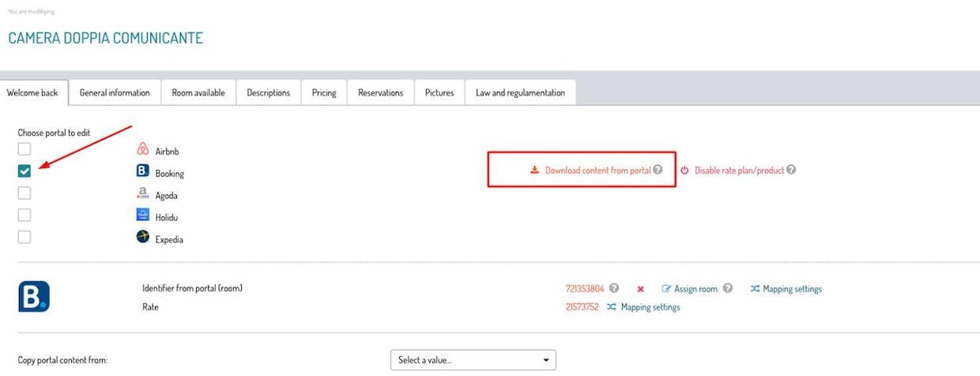Click the help icon next to 721353804

click(x=614, y=288)
